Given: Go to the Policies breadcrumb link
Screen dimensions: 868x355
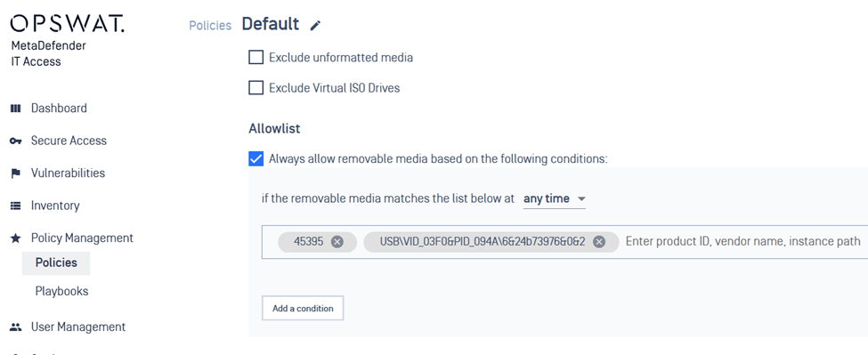Looking at the screenshot, I should pyautogui.click(x=210, y=26).
